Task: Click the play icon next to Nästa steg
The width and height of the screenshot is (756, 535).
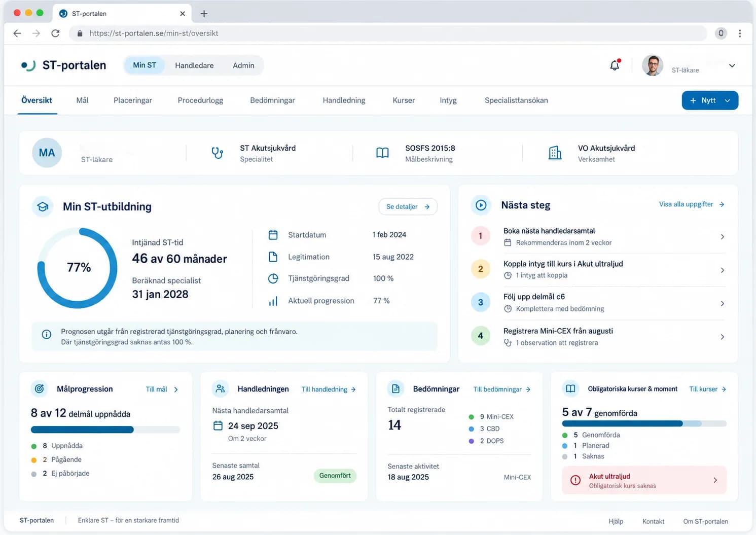Action: point(481,205)
